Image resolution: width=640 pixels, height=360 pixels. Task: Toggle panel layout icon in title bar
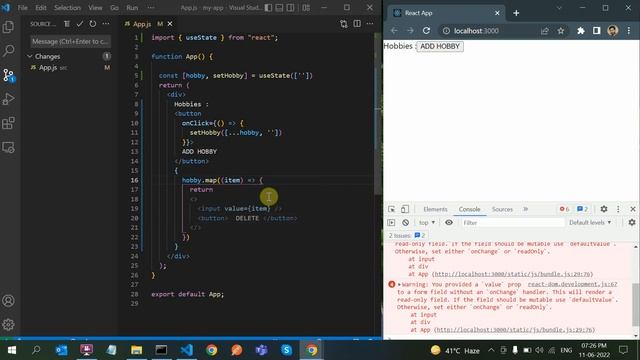[279, 8]
